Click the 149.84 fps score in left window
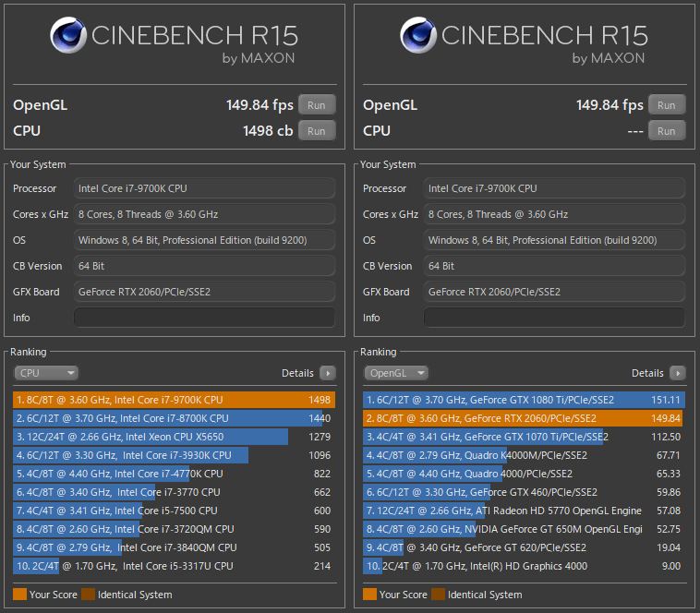This screenshot has width=700, height=613. (259, 105)
